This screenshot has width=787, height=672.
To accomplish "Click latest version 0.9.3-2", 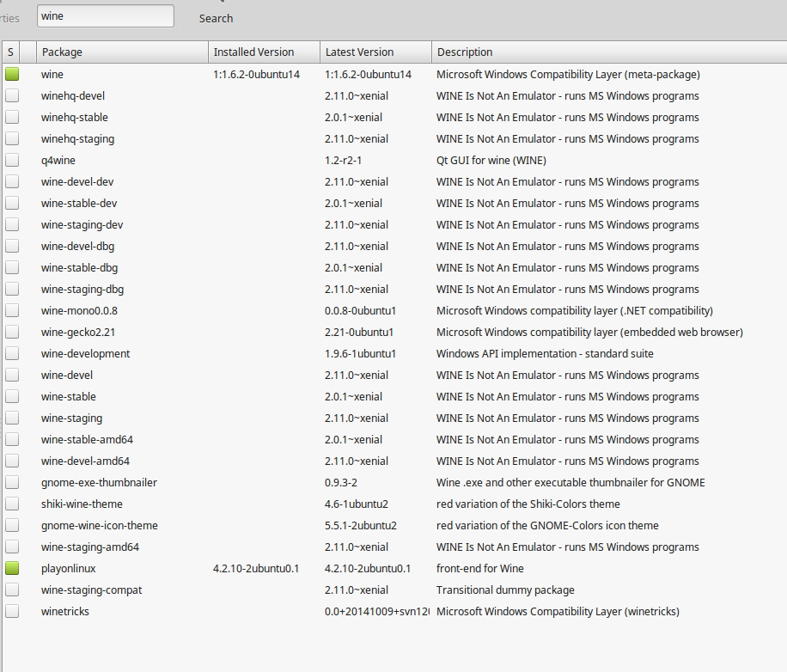I will point(341,482).
